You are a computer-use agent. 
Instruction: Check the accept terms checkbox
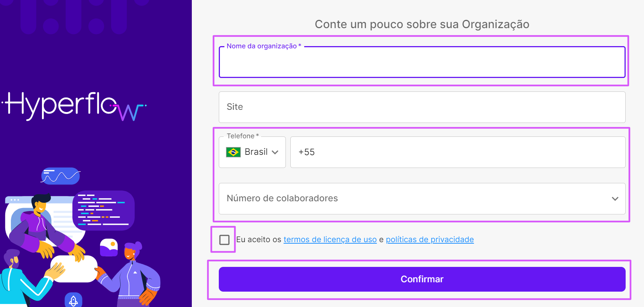tap(224, 240)
